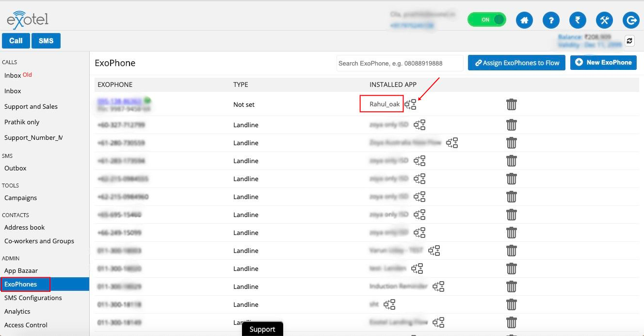Open the Support_Number_M sidebar item
The image size is (644, 336).
tap(33, 137)
